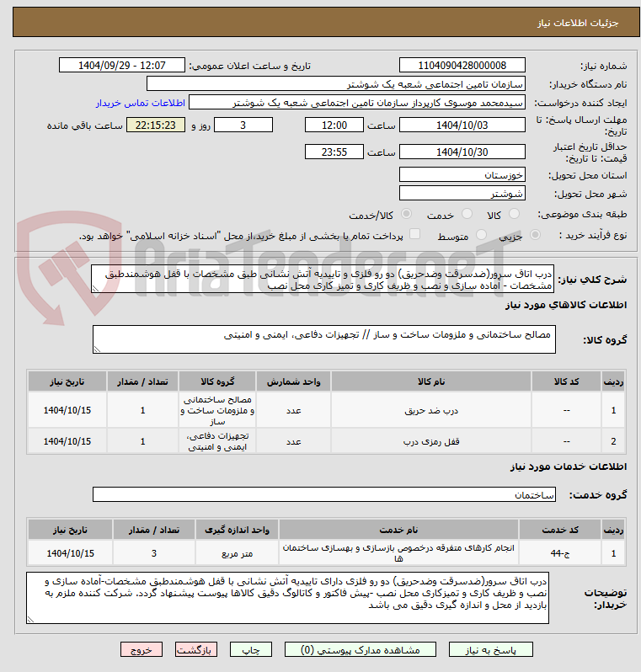
Task: Select the جزیی purchase type radio
Action: click(535, 235)
